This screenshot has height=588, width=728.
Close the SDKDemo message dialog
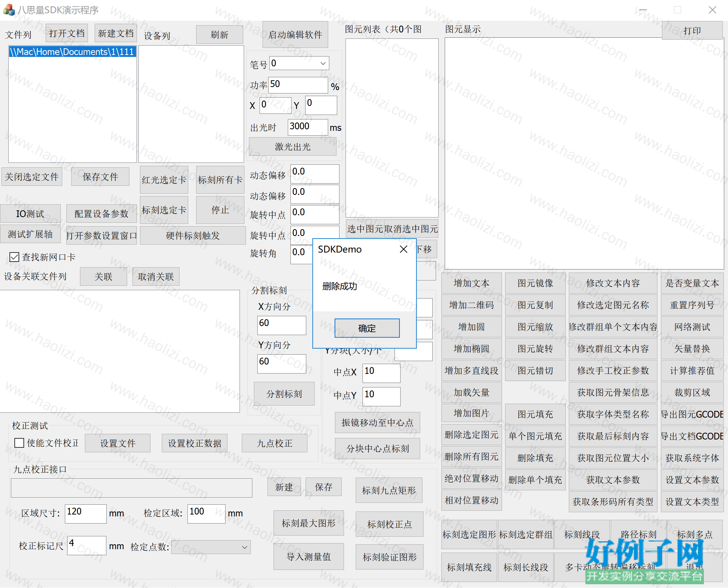pyautogui.click(x=404, y=249)
